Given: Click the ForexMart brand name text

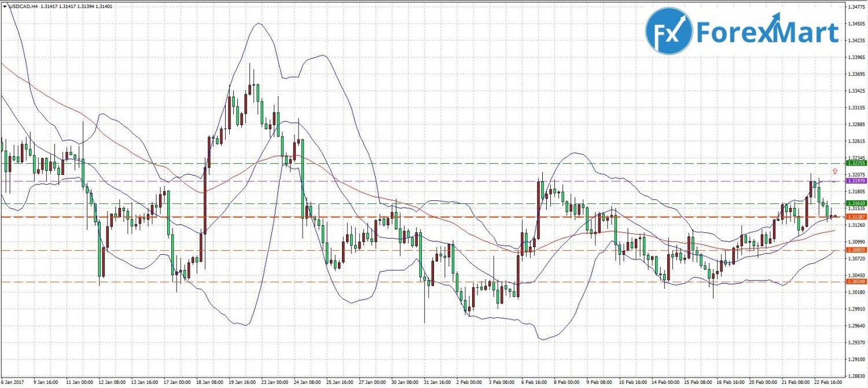Looking at the screenshot, I should pos(767,32).
